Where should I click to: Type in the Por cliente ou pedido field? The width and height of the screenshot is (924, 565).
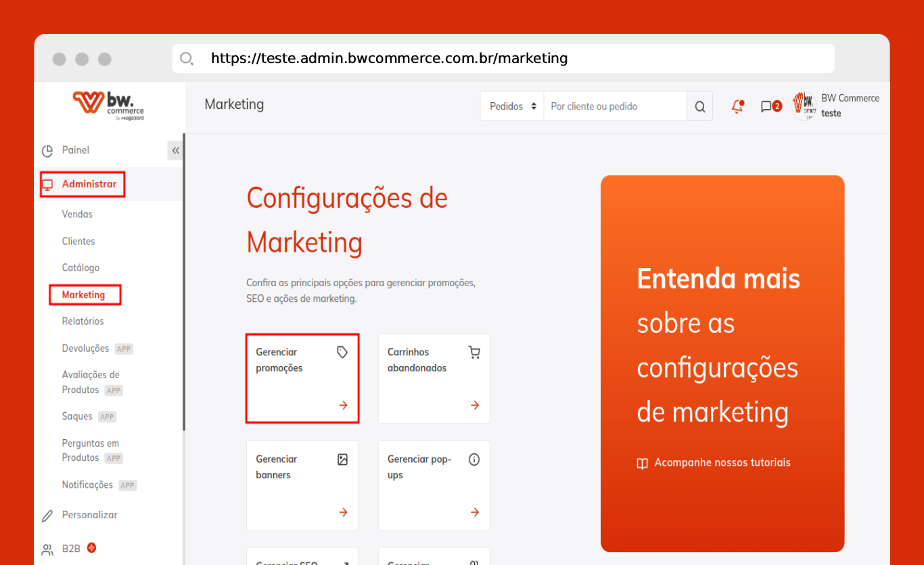[614, 106]
